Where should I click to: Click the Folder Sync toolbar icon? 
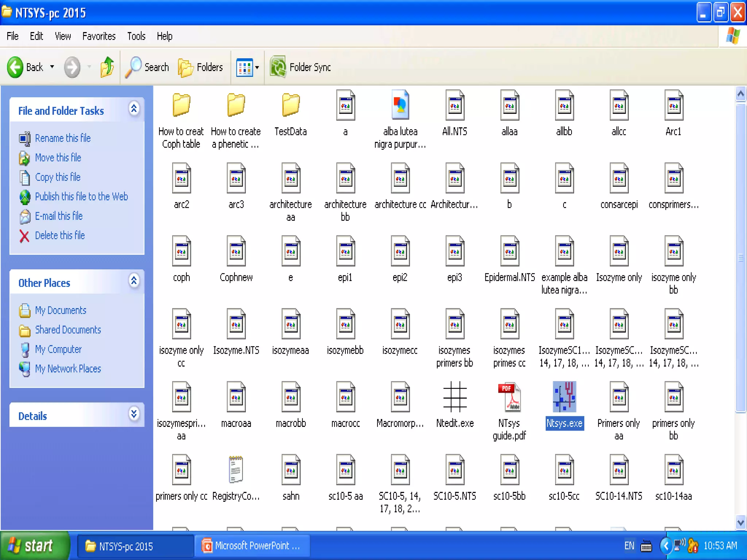pos(278,67)
